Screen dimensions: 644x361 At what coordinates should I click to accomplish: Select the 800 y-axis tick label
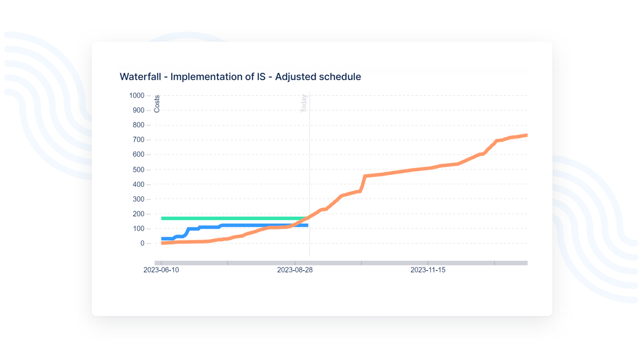point(138,125)
